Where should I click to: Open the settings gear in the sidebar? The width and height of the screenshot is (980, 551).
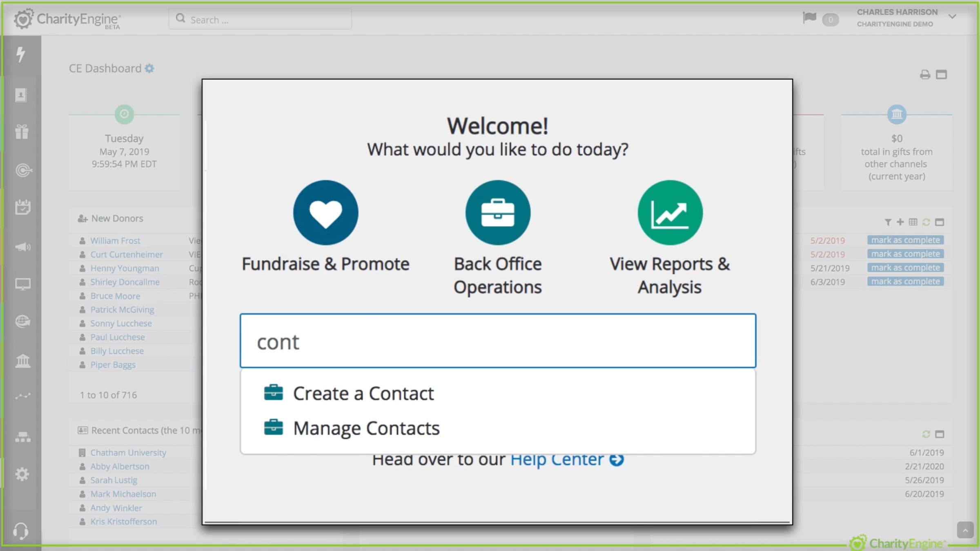click(22, 474)
